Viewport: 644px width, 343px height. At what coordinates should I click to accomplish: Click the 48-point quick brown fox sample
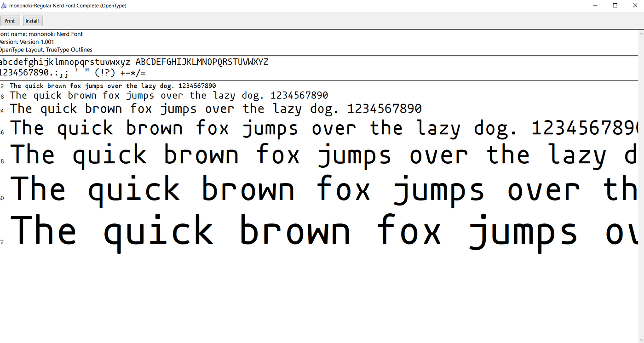[324, 155]
